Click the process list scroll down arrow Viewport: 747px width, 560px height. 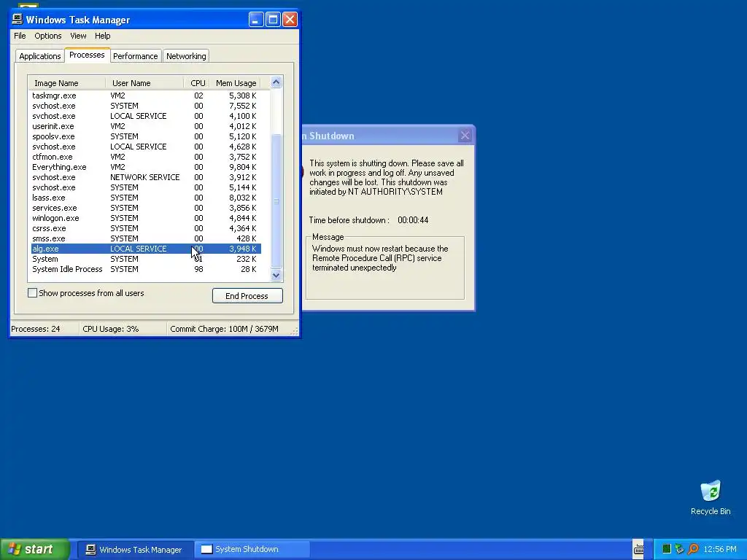(x=276, y=275)
